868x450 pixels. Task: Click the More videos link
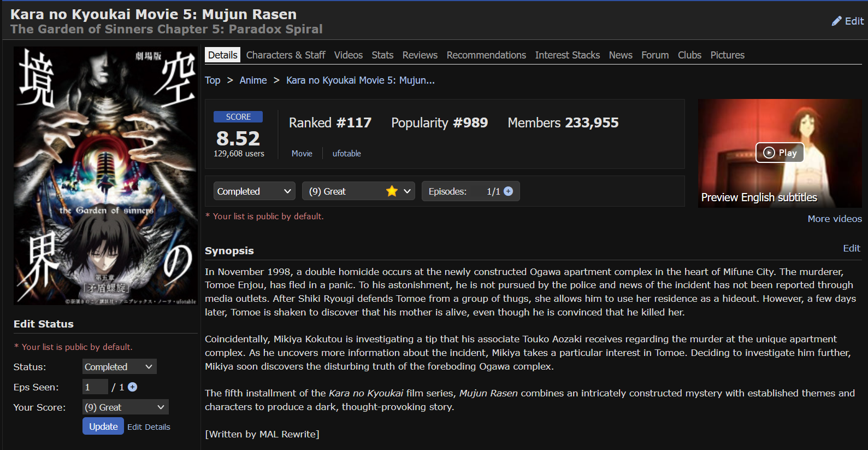tap(835, 219)
